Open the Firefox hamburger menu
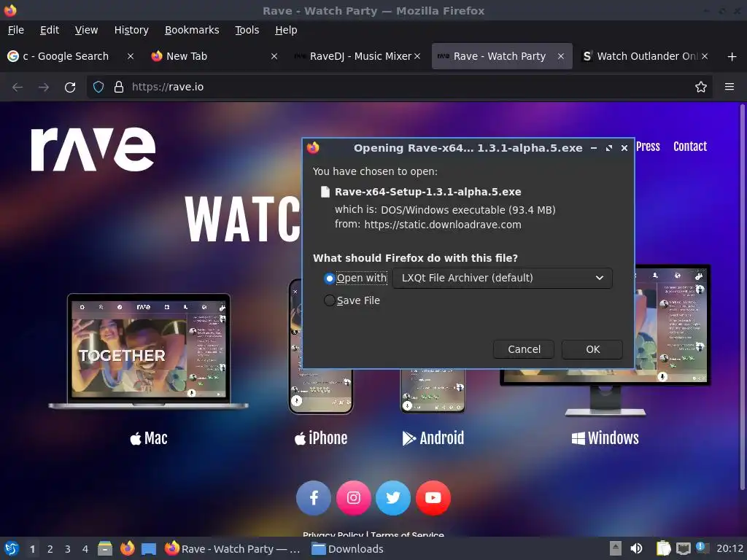Viewport: 747px width, 560px height. [x=729, y=87]
